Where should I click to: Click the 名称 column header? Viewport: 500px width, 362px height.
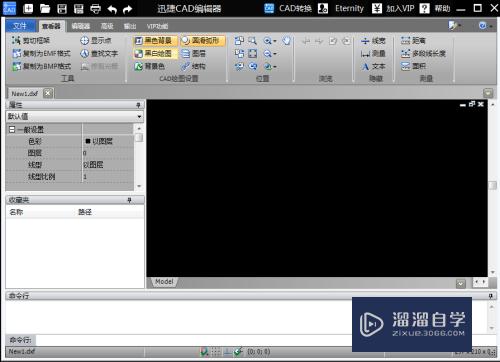tap(16, 212)
